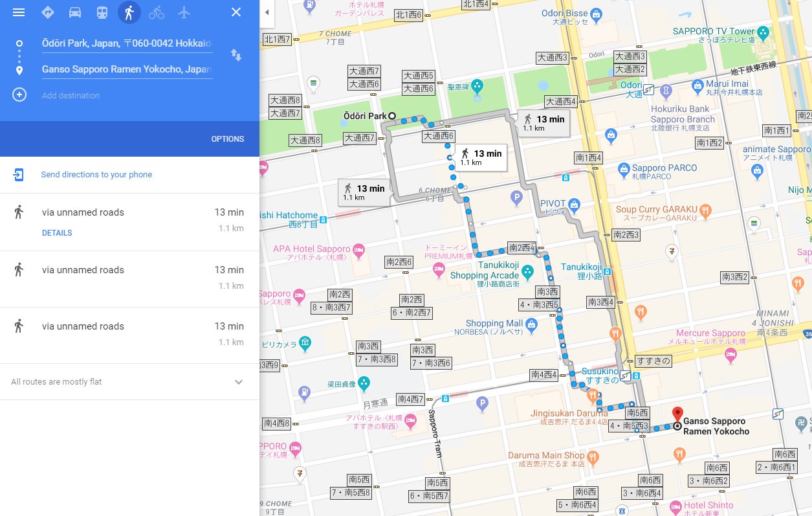
Task: Switch to transit travel mode
Action: coord(102,12)
